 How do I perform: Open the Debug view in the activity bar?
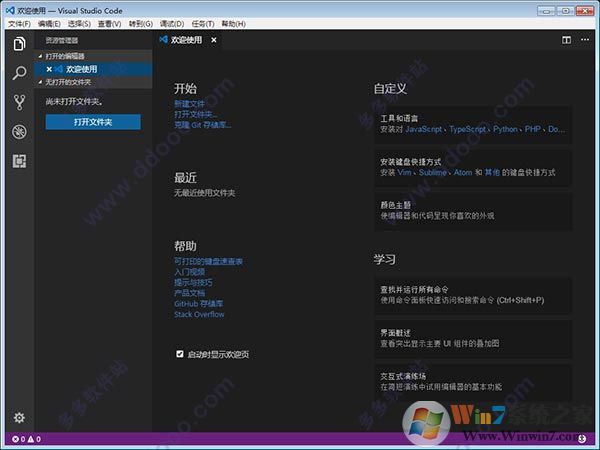click(18, 131)
